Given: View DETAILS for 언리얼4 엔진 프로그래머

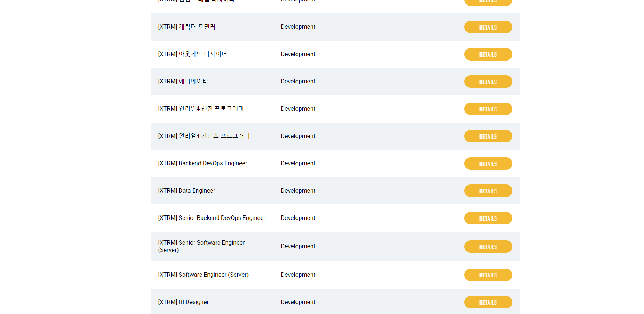Looking at the screenshot, I should click(x=488, y=109).
